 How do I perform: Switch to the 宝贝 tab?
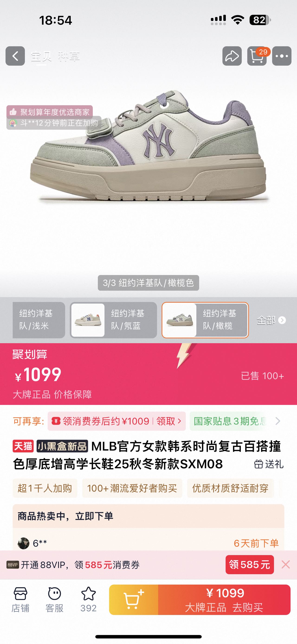point(42,56)
